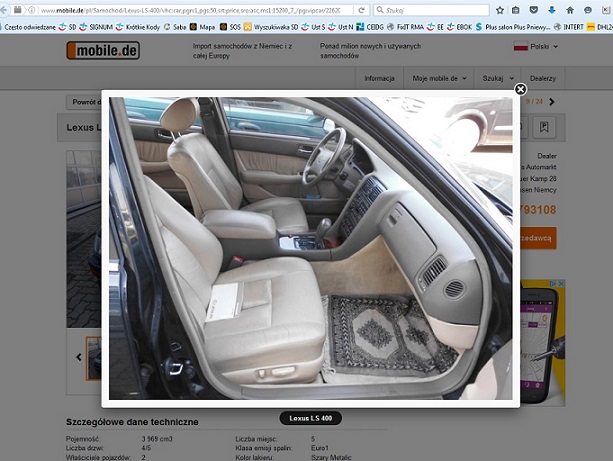Click the Powrót back button
This screenshot has height=461, width=613.
(x=84, y=102)
